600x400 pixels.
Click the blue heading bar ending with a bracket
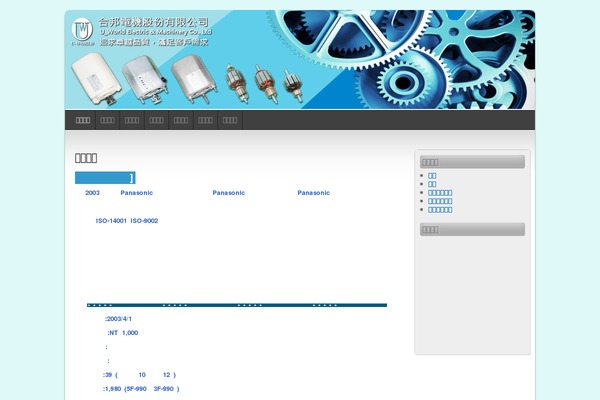pos(105,178)
